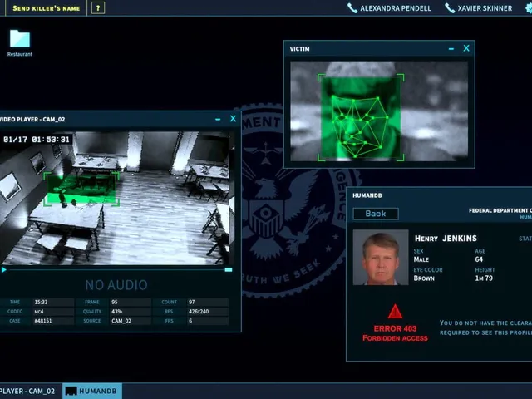The height and width of the screenshot is (399, 532).
Task: Click the HumanDB taskbar icon
Action: pos(71,392)
